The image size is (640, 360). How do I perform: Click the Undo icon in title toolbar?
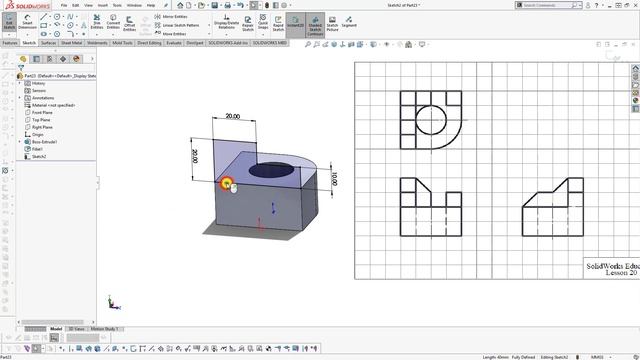coord(240,5)
